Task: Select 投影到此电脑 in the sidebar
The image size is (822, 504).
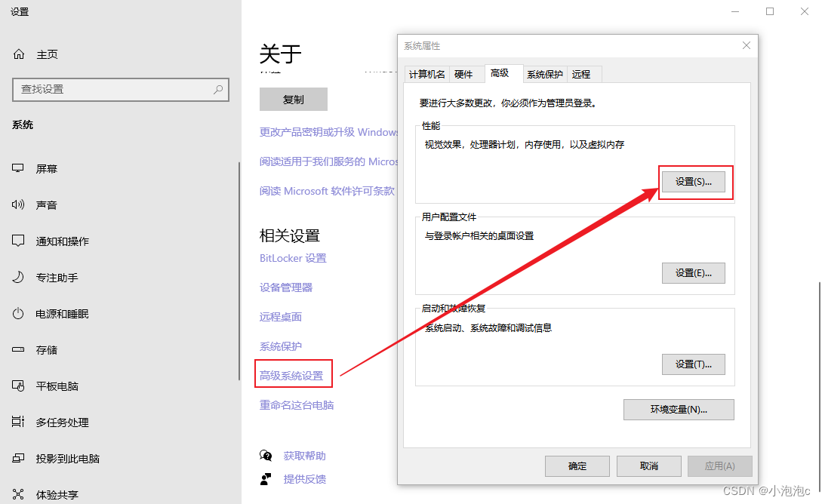Action: pyautogui.click(x=68, y=459)
